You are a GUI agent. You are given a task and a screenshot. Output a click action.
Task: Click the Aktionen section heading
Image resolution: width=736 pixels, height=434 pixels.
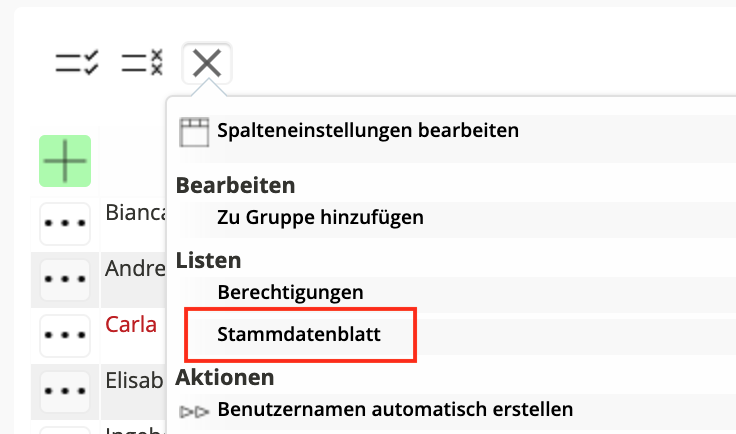225,377
